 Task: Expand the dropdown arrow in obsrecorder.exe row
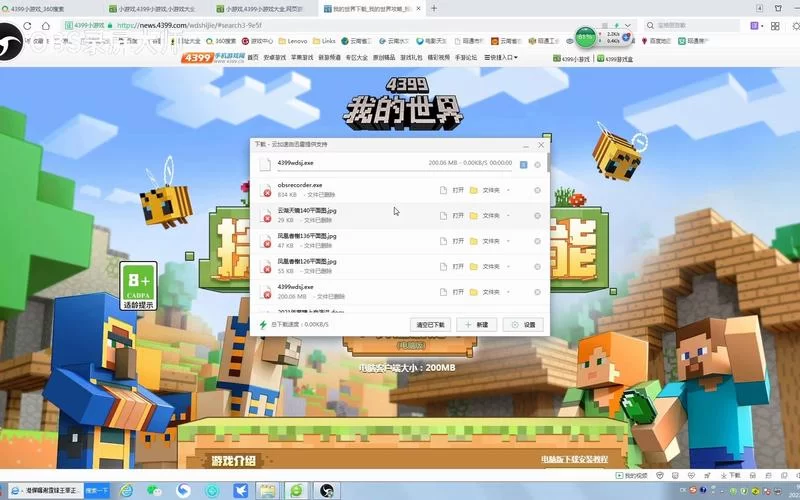click(508, 190)
